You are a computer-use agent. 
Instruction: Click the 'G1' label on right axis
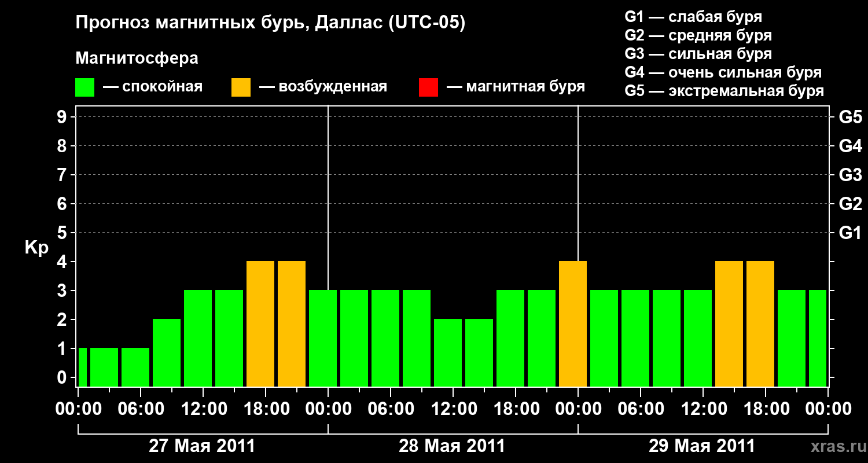[x=851, y=233]
